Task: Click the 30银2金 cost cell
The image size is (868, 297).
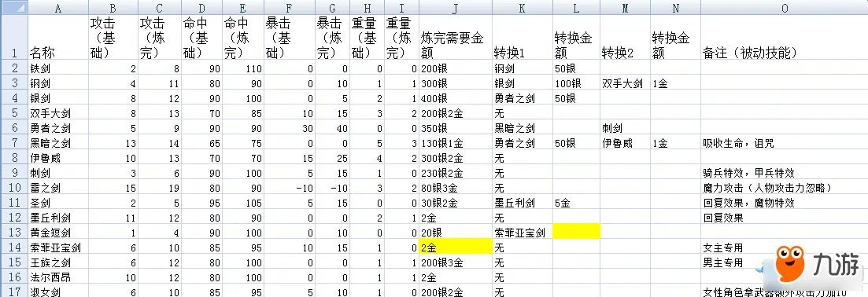Action: (455, 203)
